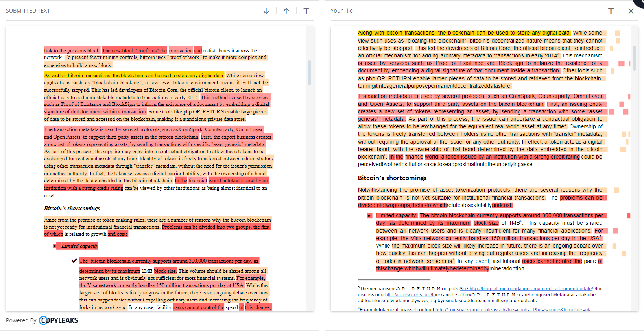Image resolution: width=644 pixels, height=331 pixels.
Task: Select 'andcost:' red match in Your File
Action: coord(502,205)
